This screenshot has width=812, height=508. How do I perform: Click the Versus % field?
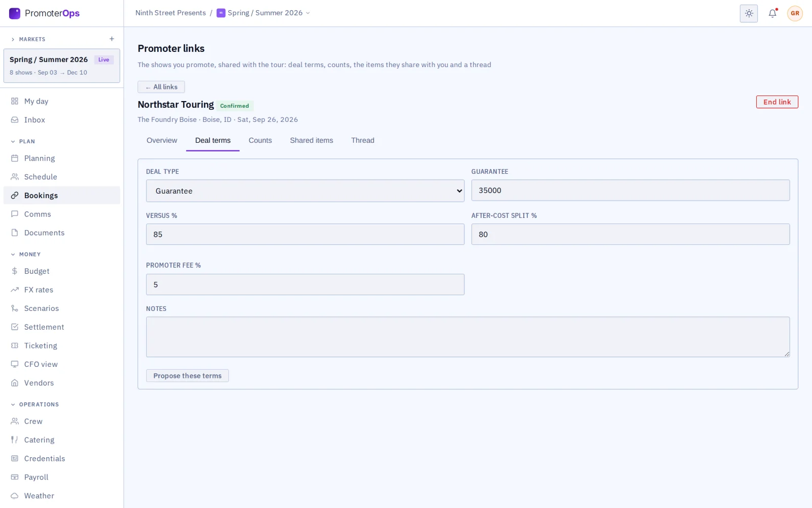[x=305, y=235]
